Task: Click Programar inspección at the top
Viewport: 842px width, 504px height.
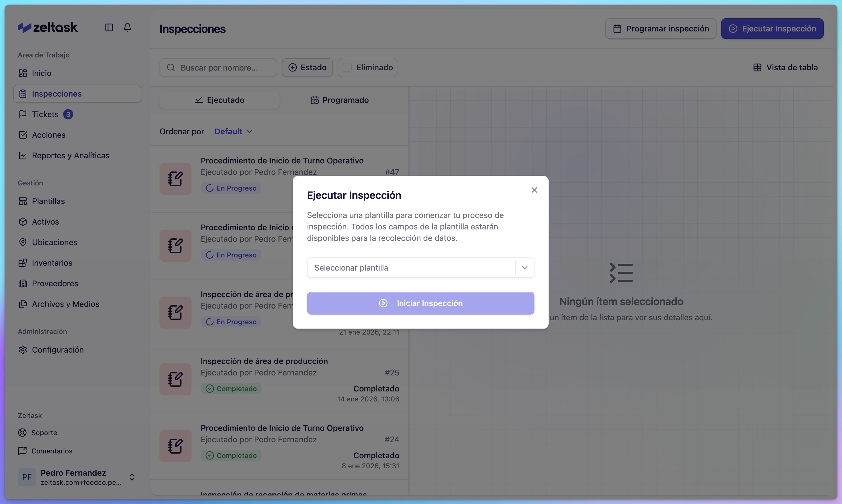Action: point(660,29)
